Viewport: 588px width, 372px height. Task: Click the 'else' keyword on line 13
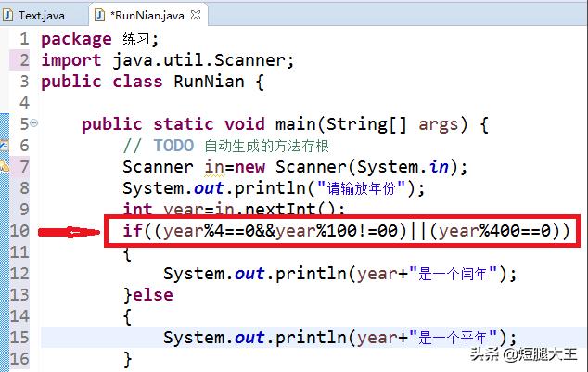(153, 295)
